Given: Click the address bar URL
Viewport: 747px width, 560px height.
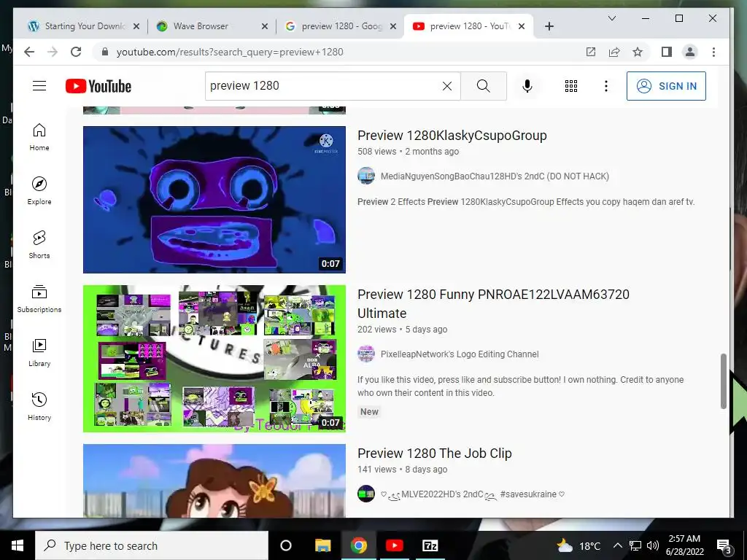Looking at the screenshot, I should (x=230, y=52).
